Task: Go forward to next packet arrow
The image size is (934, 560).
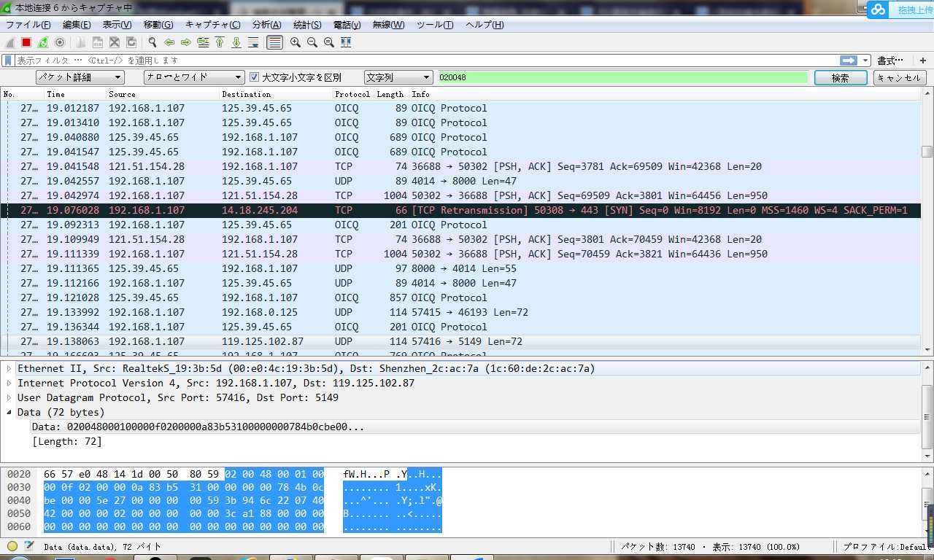Action: [x=186, y=42]
